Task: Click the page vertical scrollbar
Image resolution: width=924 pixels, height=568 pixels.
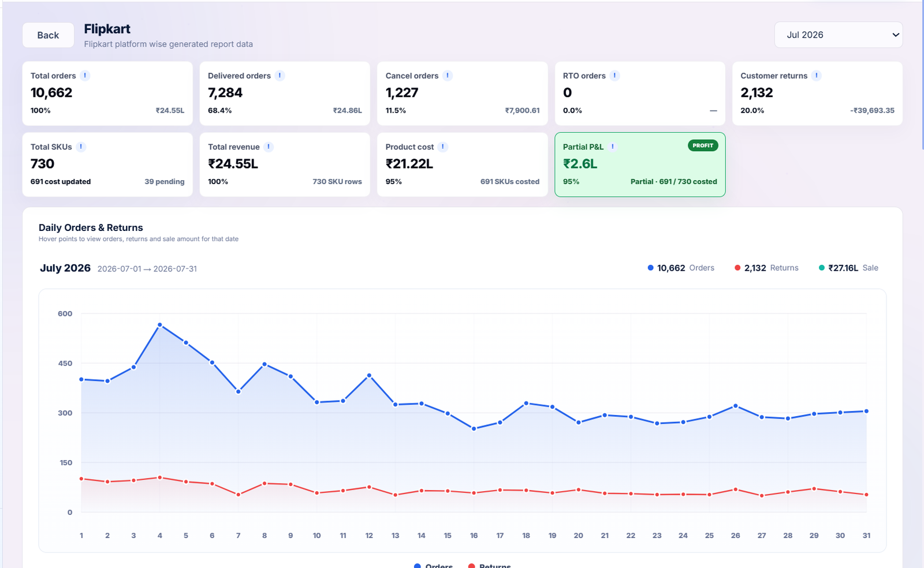Action: pos(922,75)
